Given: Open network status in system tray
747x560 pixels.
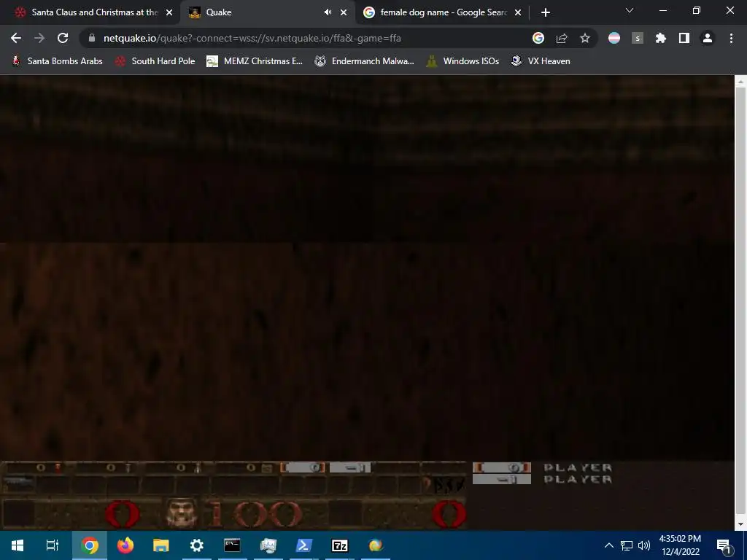Looking at the screenshot, I should 627,545.
